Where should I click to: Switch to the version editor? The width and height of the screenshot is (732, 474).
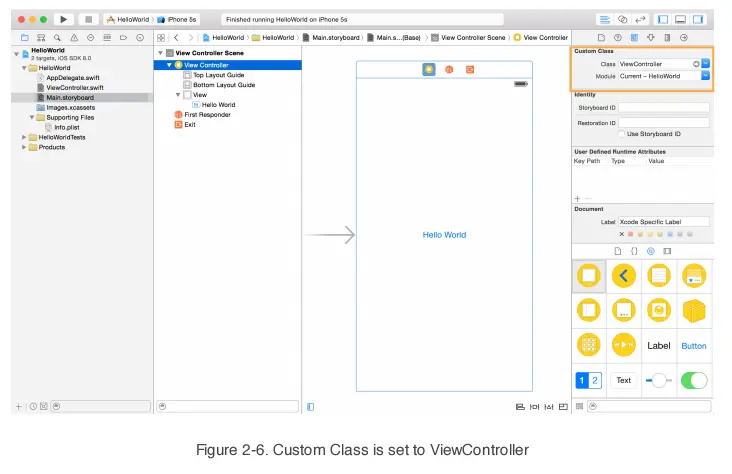click(640, 19)
